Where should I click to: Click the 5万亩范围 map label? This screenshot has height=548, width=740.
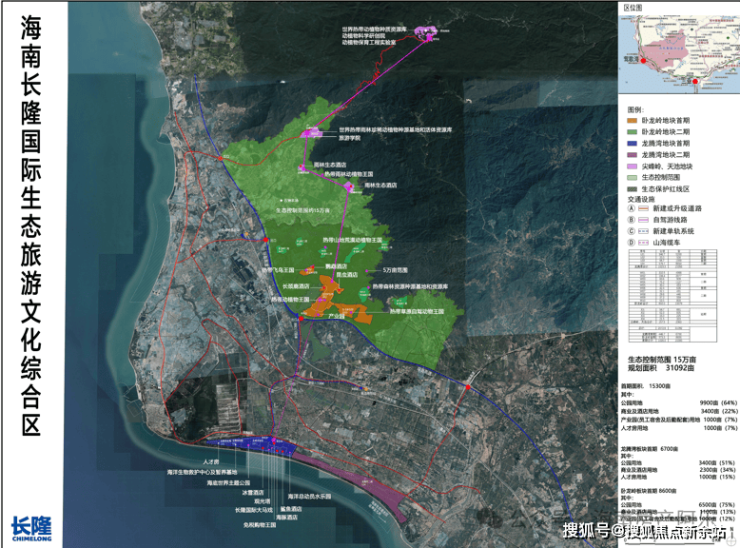pos(395,270)
